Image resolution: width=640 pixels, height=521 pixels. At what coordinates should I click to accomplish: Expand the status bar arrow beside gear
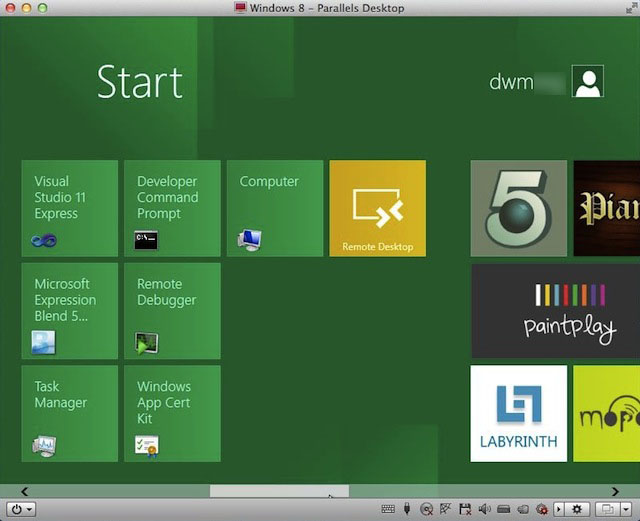pos(558,509)
